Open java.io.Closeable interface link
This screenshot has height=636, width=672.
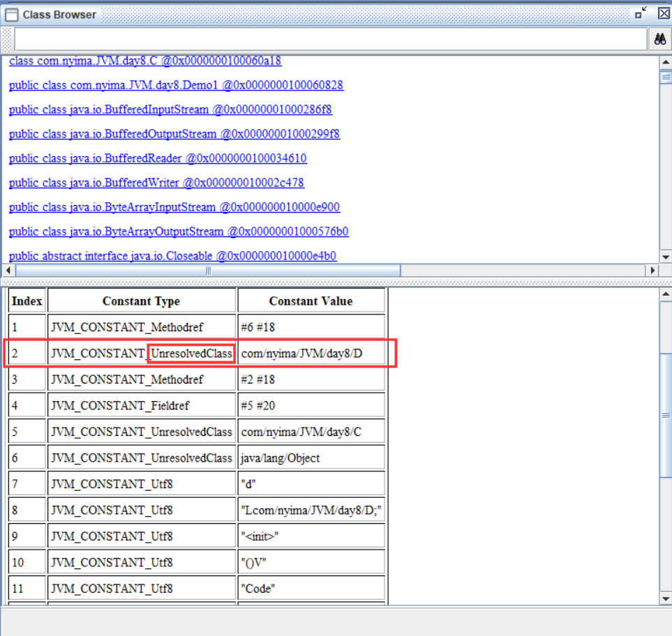point(173,256)
